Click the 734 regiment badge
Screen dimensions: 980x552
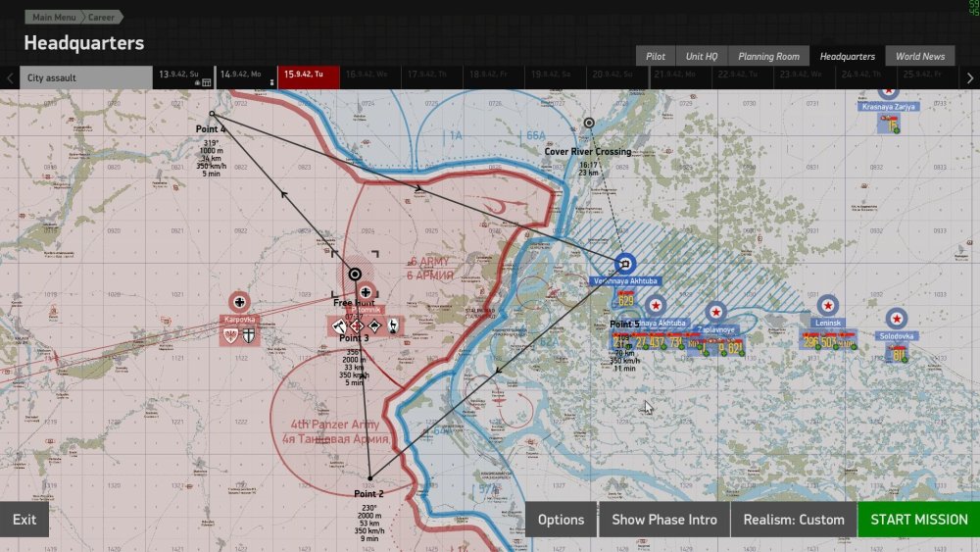pyautogui.click(x=675, y=341)
